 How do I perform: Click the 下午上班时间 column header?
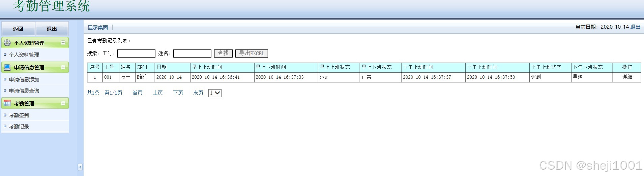pos(433,67)
